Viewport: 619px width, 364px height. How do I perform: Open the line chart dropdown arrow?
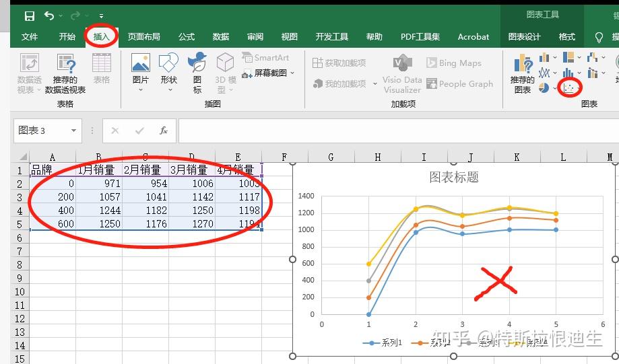[x=554, y=73]
